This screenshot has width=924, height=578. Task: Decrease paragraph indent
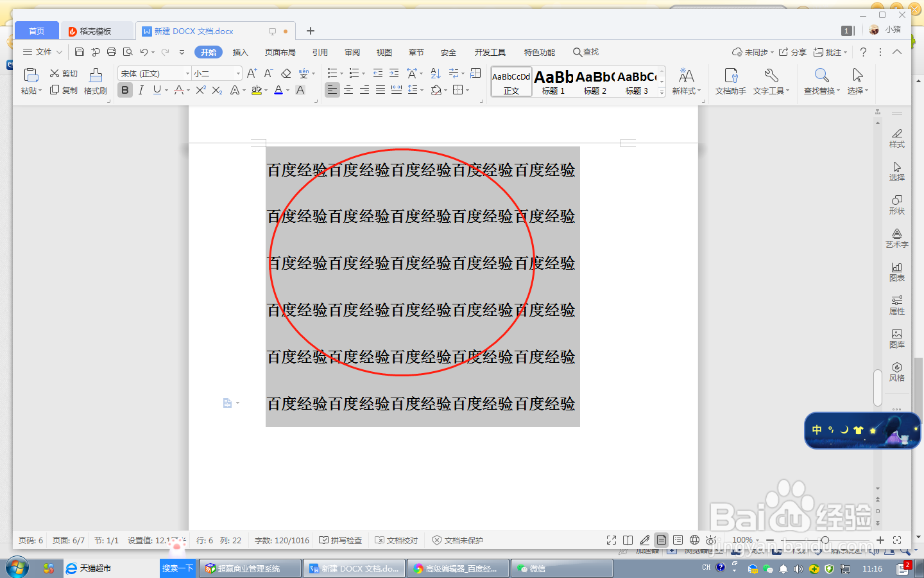[378, 73]
